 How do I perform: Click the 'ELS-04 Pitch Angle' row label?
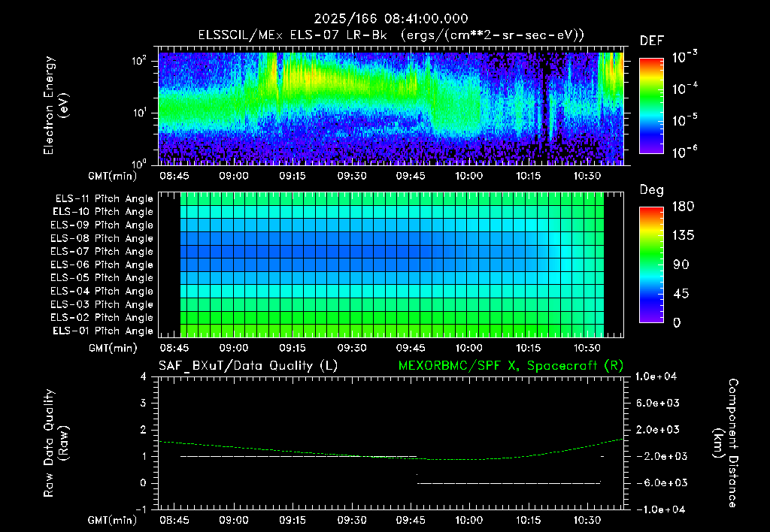coord(102,291)
